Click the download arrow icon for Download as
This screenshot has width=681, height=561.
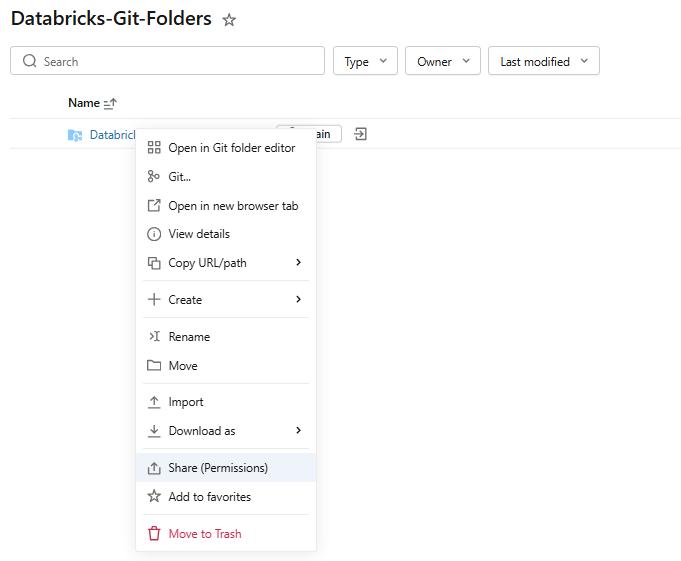tap(154, 431)
